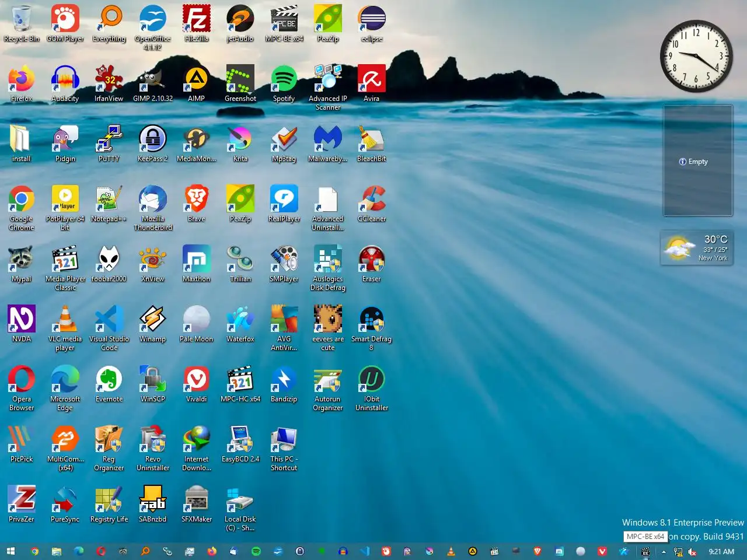The width and height of the screenshot is (747, 560).
Task: Click the muted volume tray icon
Action: click(692, 552)
